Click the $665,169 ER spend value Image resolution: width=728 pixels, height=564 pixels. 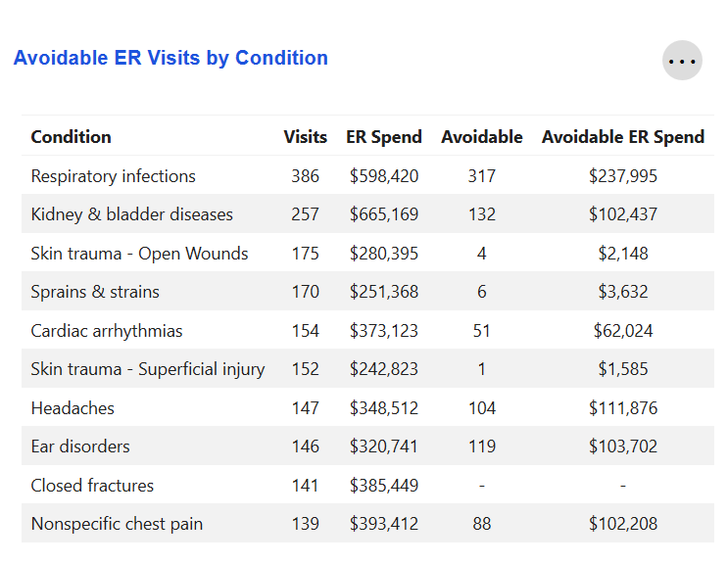point(384,214)
